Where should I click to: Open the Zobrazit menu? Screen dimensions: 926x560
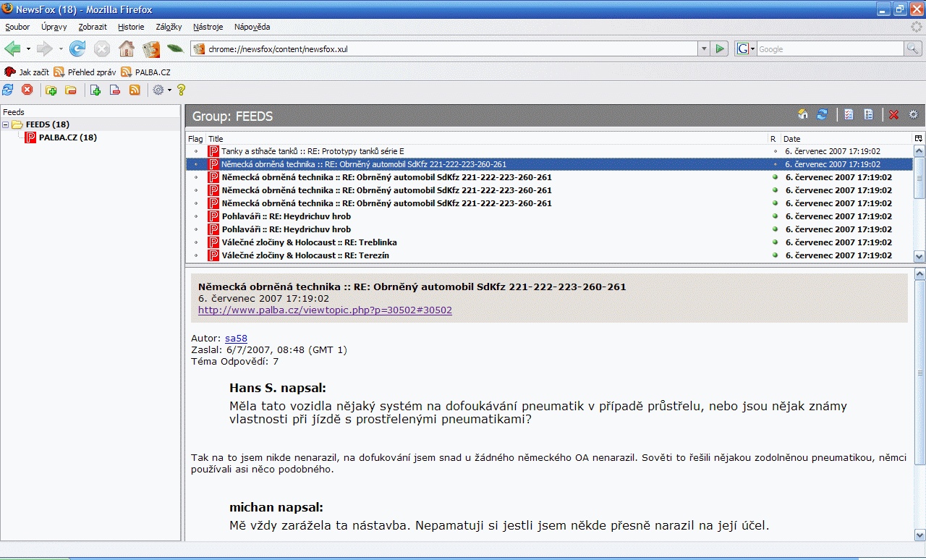(93, 27)
